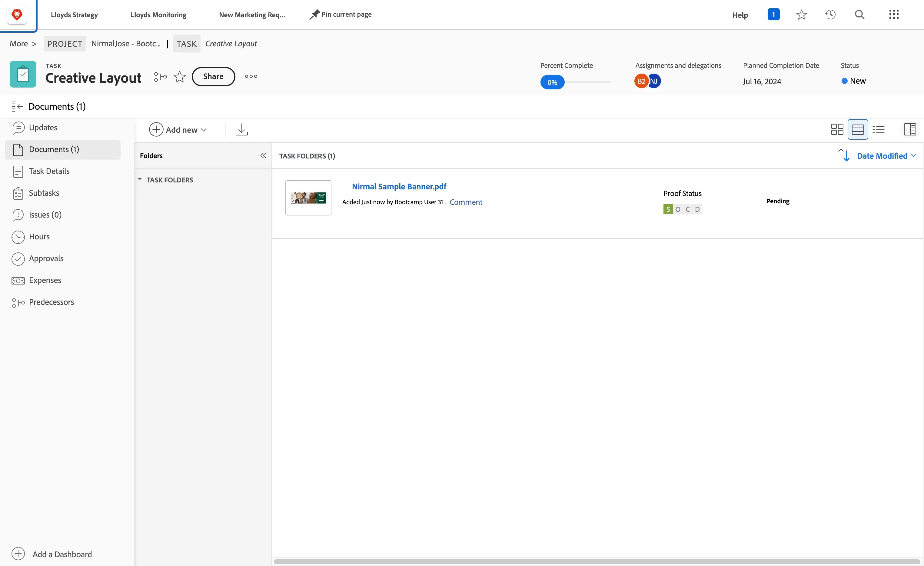The height and width of the screenshot is (566, 924).
Task: Expand the More breadcrumb
Action: tap(19, 44)
